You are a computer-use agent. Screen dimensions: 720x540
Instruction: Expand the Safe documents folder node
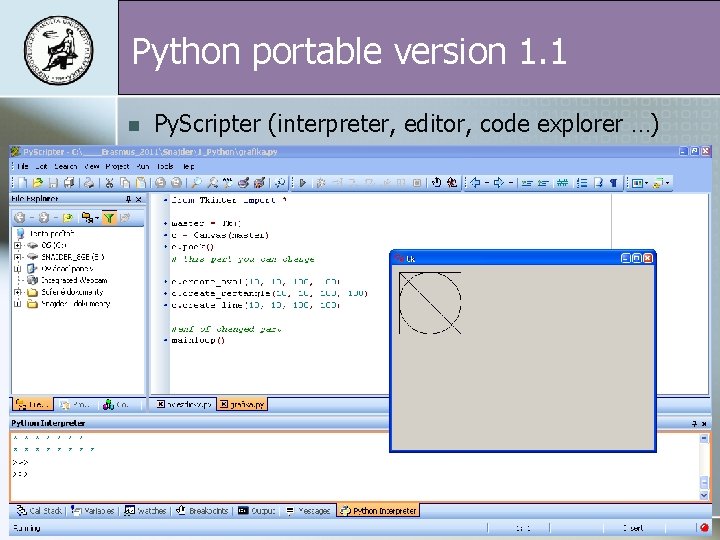[x=17, y=292]
